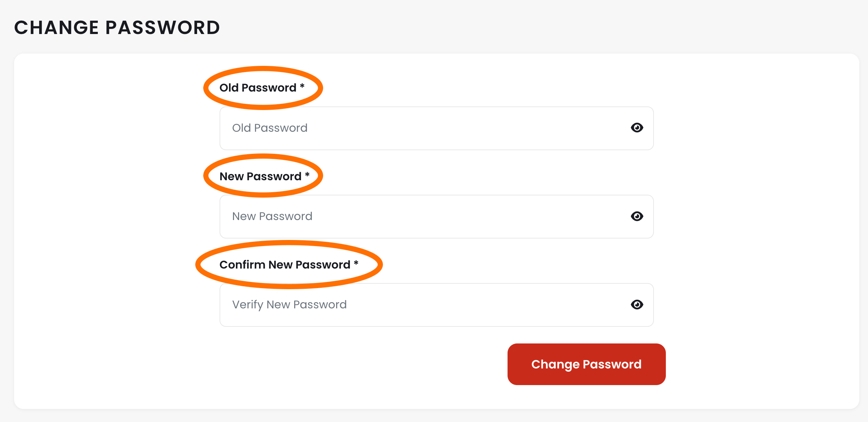868x422 pixels.
Task: Click the gray "New Password" placeholder text
Action: click(272, 216)
